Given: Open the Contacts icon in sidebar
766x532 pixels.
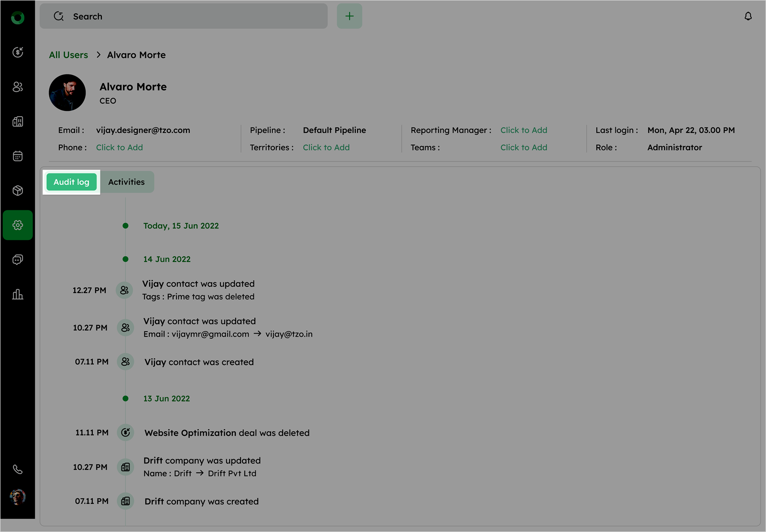Looking at the screenshot, I should pos(18,87).
